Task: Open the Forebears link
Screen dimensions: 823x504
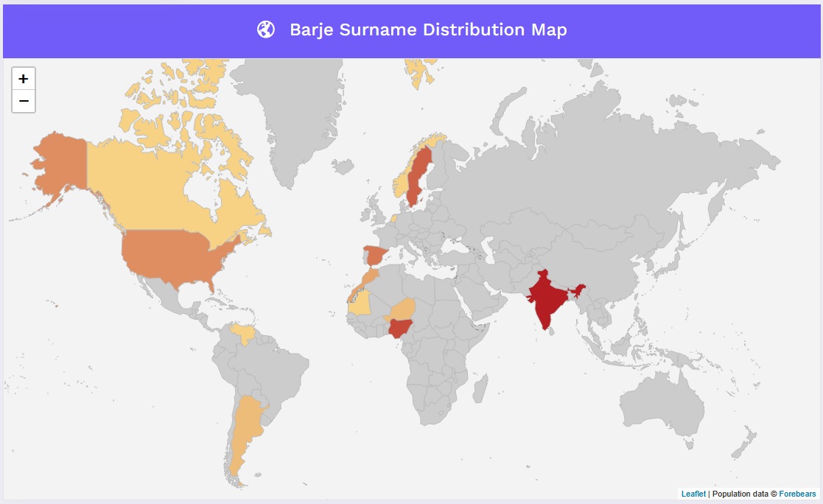Action: point(797,494)
